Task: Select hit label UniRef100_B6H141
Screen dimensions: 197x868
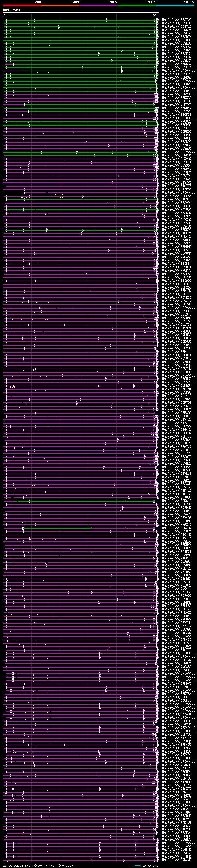Action: (x=177, y=352)
